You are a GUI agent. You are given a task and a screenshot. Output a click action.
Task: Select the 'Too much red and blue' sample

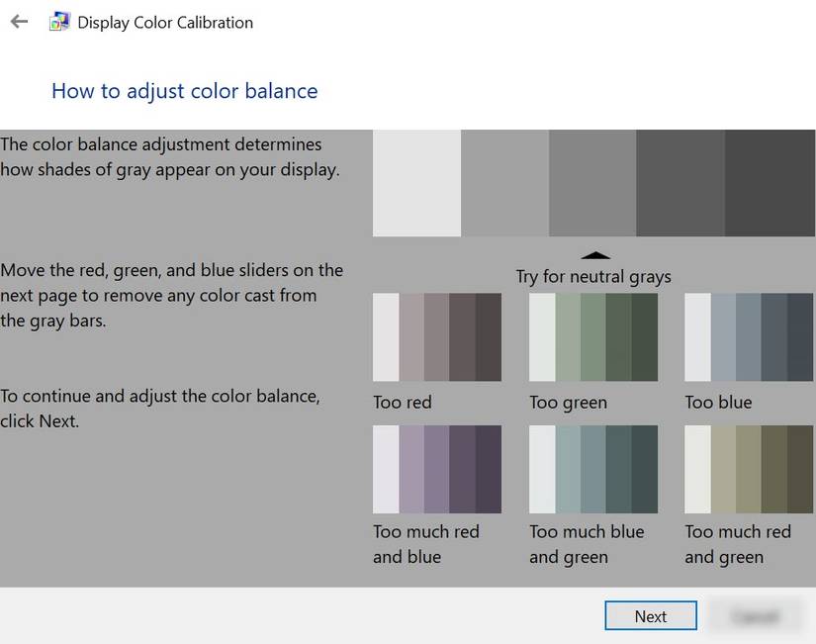[436, 469]
